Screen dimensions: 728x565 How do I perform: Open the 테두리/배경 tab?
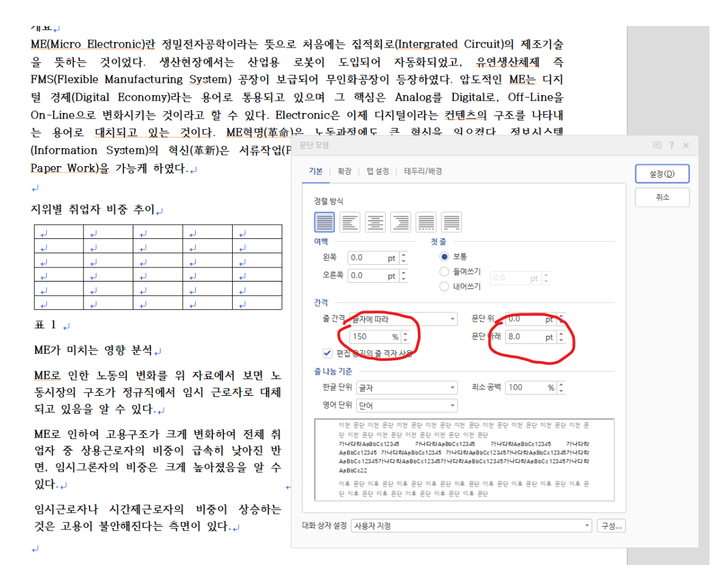pyautogui.click(x=423, y=172)
